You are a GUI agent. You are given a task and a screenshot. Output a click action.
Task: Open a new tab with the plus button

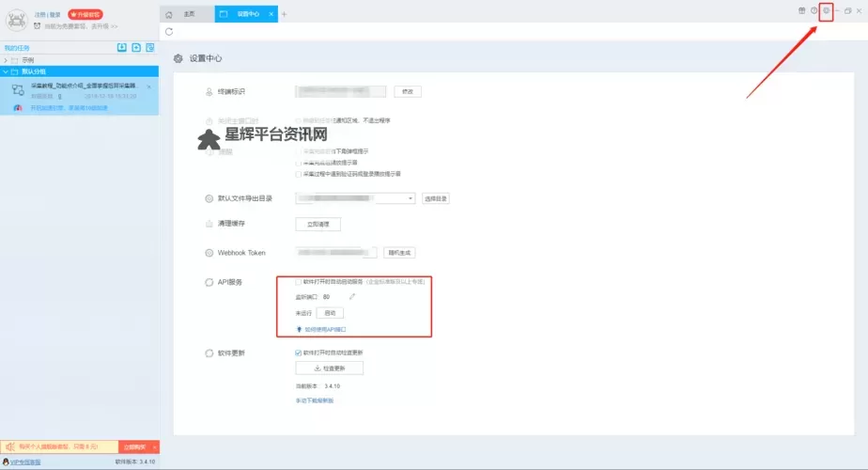pyautogui.click(x=284, y=14)
